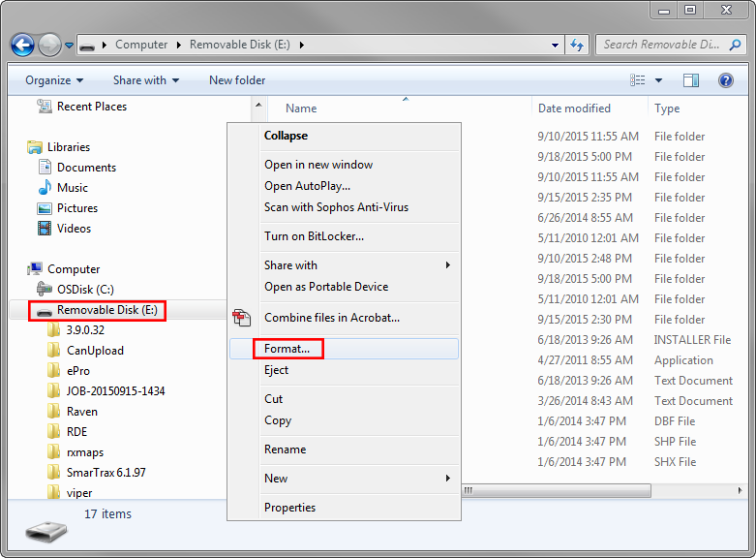
Task: Click the change view icon
Action: tap(637, 80)
